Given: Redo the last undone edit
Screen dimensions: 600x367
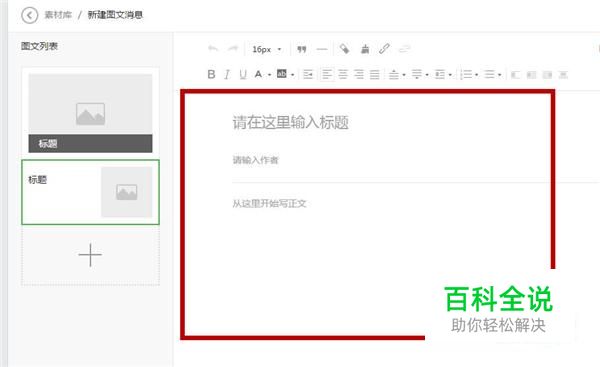Looking at the screenshot, I should pos(233,49).
